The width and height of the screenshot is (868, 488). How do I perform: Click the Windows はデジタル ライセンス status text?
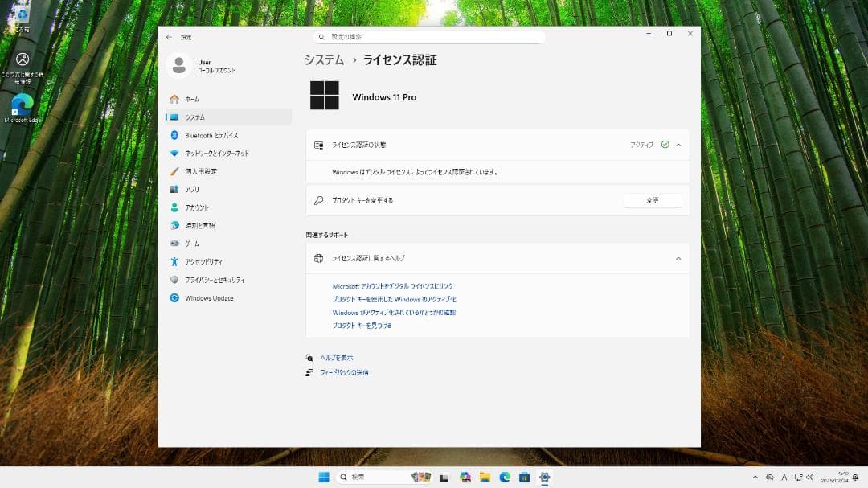[416, 172]
